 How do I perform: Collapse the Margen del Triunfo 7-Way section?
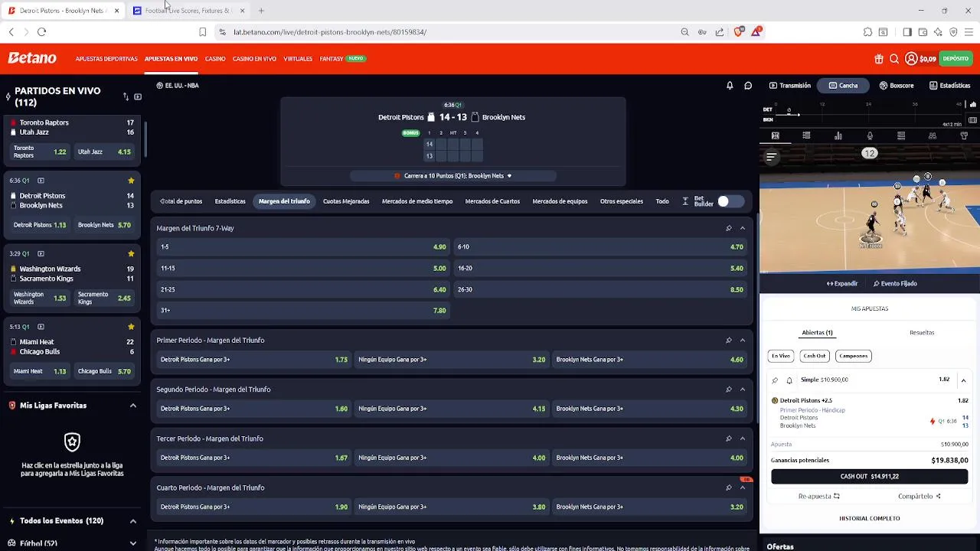tap(743, 228)
